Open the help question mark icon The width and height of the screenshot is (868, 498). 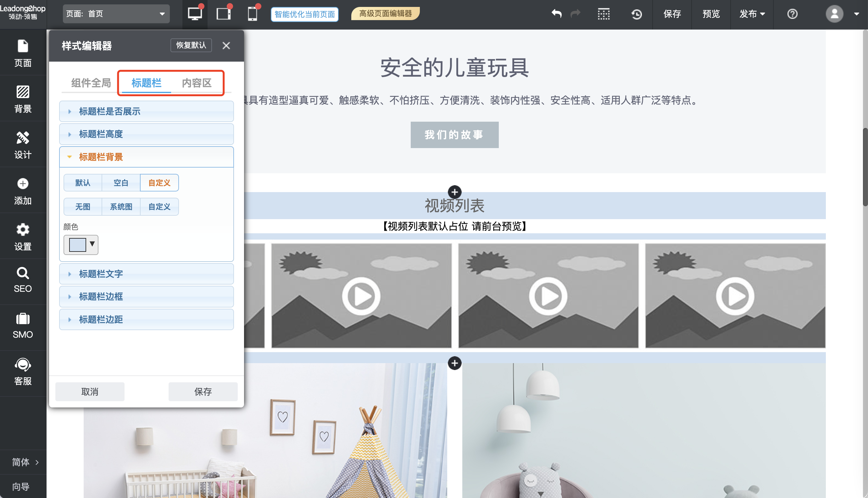[x=792, y=14]
